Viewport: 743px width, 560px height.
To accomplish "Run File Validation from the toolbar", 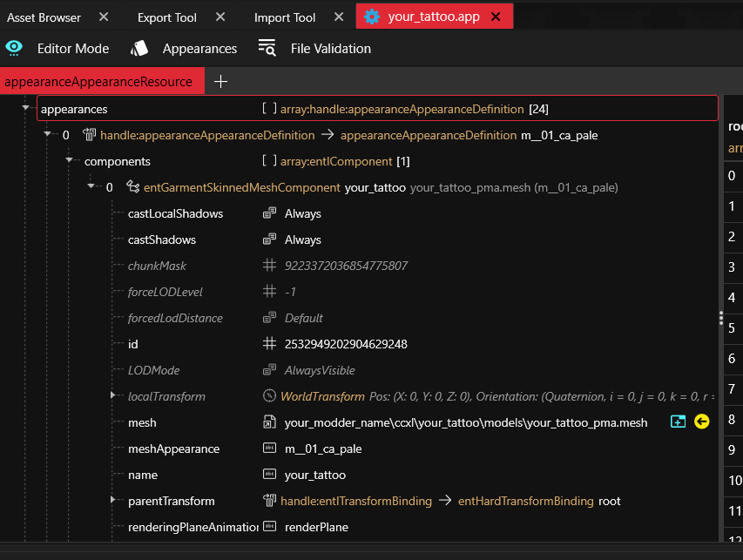I will click(x=314, y=48).
